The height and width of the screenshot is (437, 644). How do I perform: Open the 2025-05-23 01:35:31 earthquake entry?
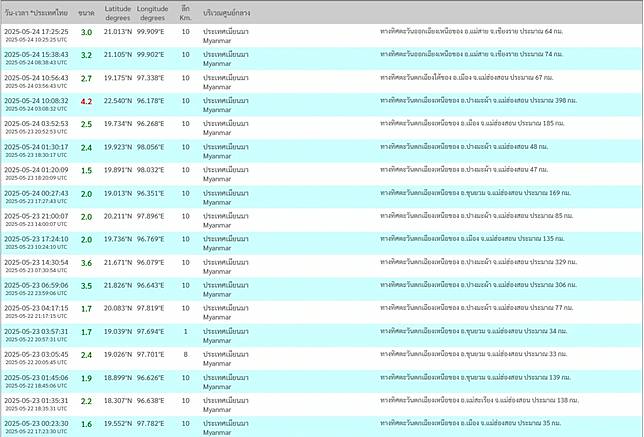(36, 400)
